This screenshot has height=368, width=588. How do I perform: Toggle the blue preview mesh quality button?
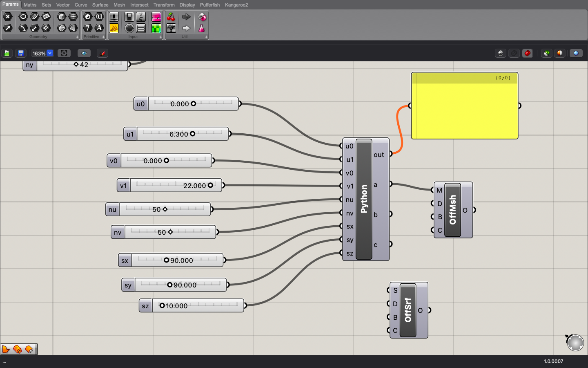click(x=576, y=53)
